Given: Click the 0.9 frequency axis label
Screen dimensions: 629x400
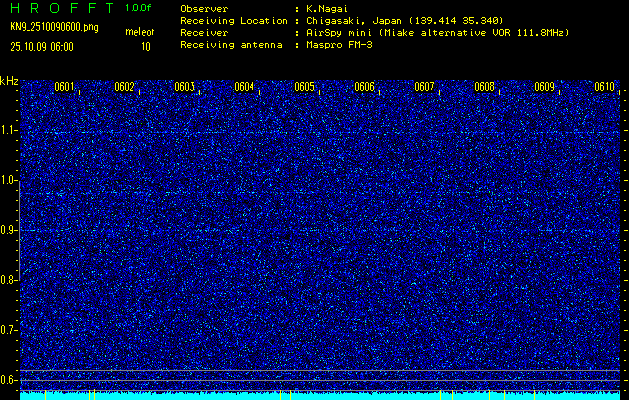Looking at the screenshot, I should click(x=9, y=230).
